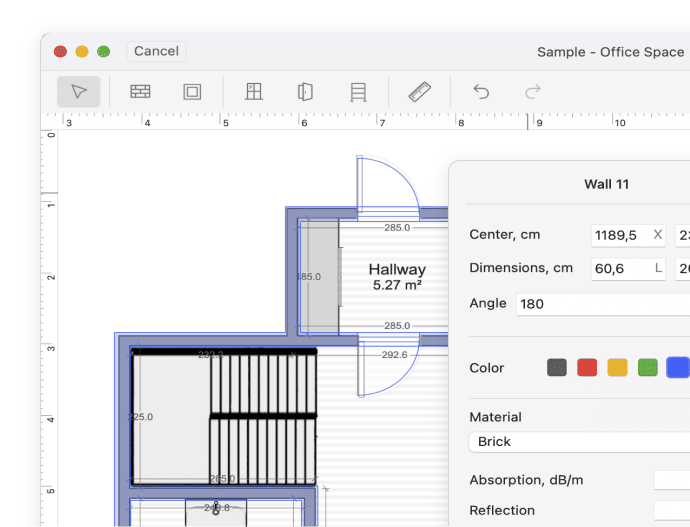This screenshot has width=690, height=527.
Task: Select the Hallway room label on plan
Action: pos(397,270)
